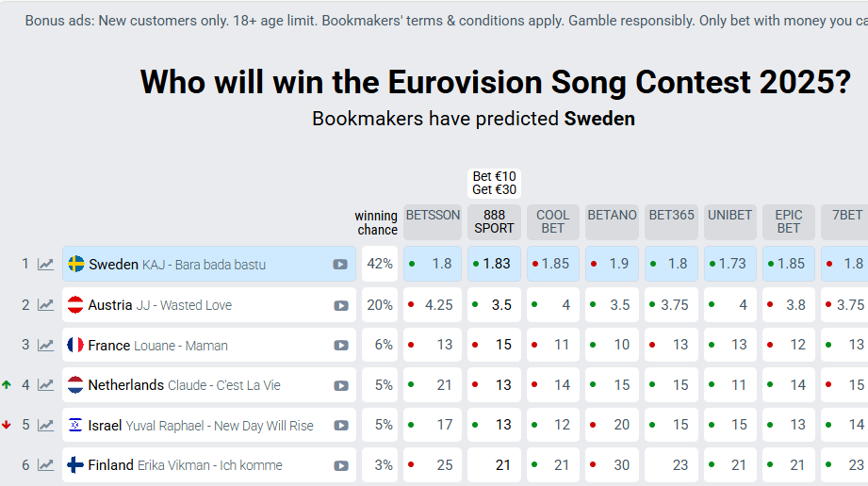Click the Bet €10 Get €30 offer
Viewport: 868px width, 486px height.
coord(495,183)
